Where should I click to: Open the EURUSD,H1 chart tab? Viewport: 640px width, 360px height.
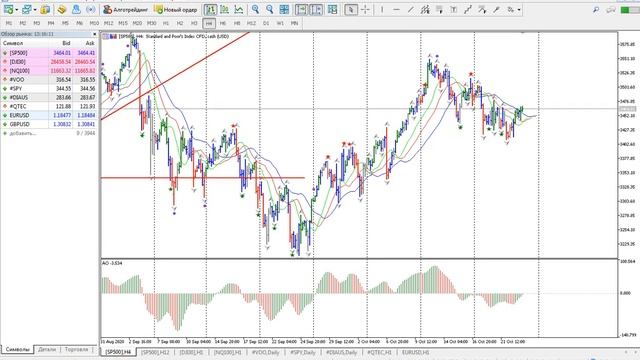tap(416, 352)
